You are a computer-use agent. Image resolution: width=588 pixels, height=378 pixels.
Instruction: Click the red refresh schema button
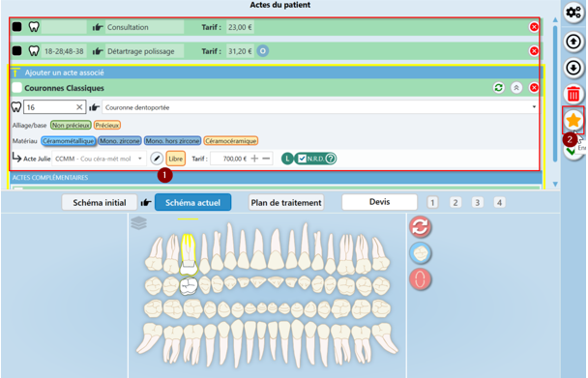tap(420, 227)
